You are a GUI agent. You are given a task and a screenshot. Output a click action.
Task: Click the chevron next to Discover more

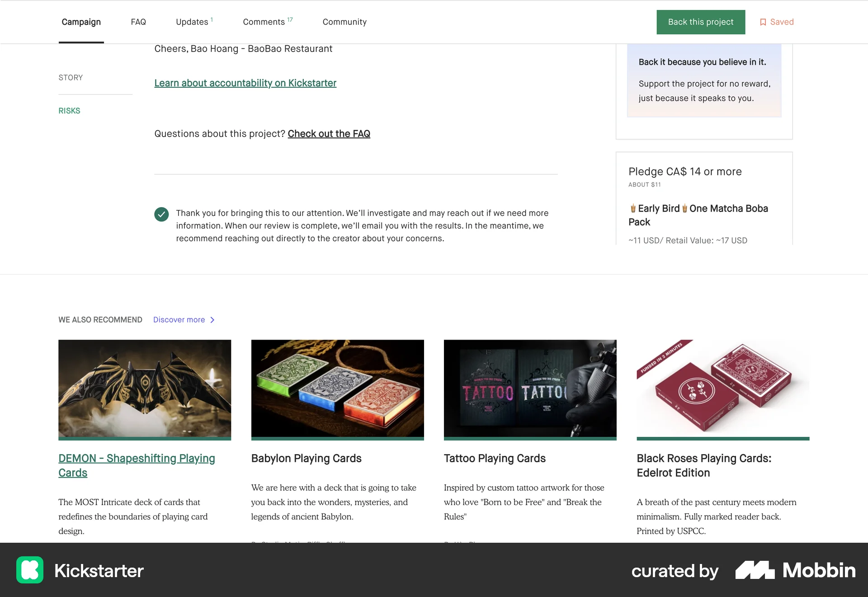click(212, 320)
